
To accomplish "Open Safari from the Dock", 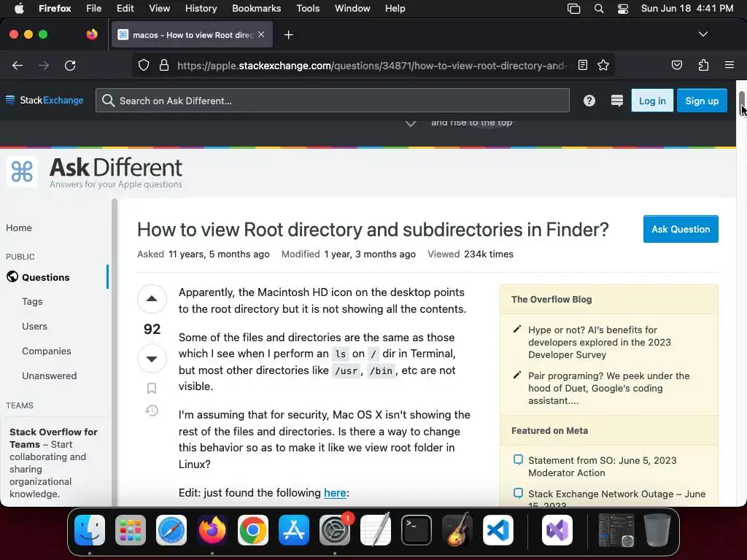I will tap(171, 530).
